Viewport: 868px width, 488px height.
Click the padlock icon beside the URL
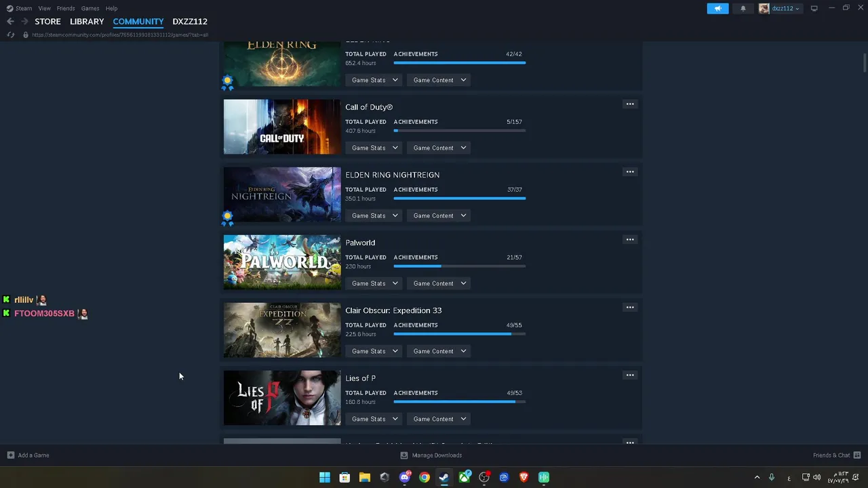26,35
